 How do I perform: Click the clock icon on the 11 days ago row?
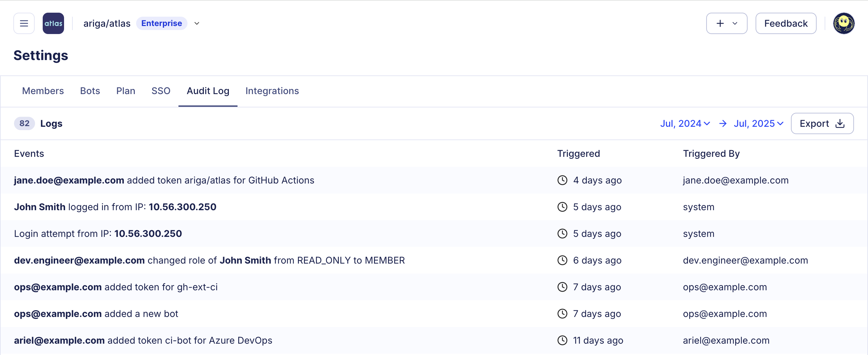(x=562, y=341)
